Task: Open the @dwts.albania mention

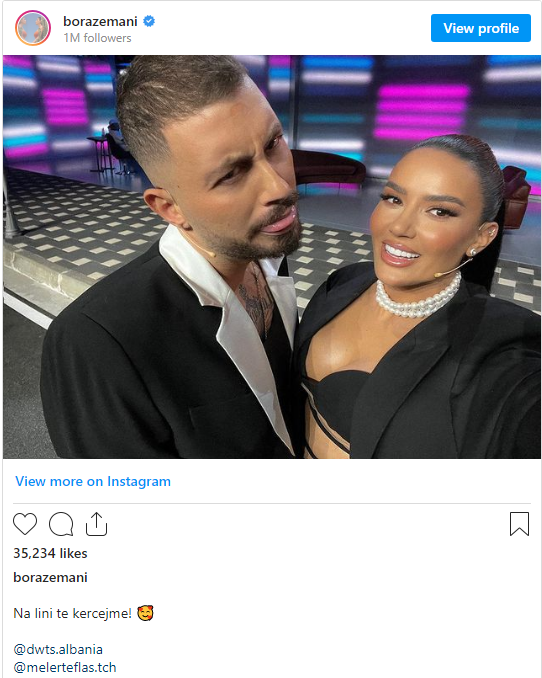Action: [x=58, y=649]
